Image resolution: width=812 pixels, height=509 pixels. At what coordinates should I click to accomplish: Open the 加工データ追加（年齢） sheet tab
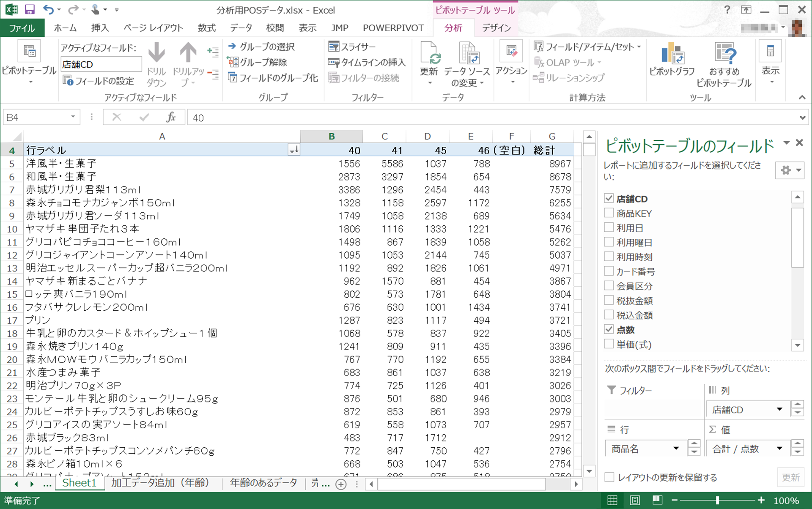tap(160, 483)
